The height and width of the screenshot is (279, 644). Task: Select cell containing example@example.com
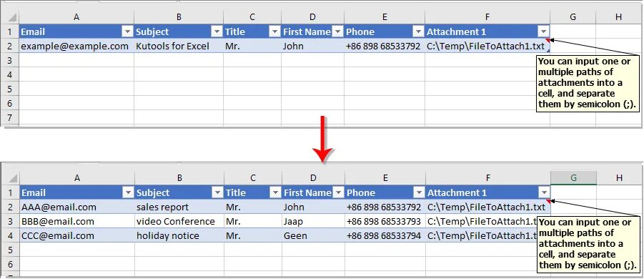76,46
